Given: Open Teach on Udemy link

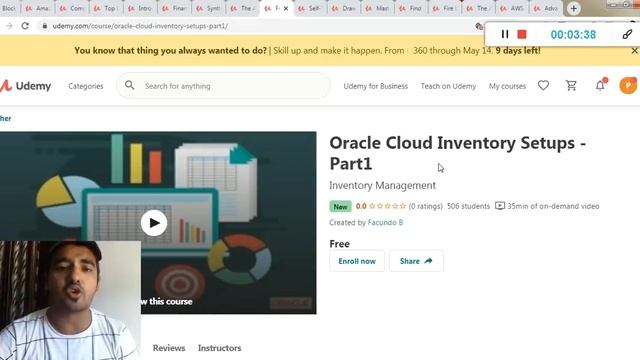Looking at the screenshot, I should (x=448, y=86).
